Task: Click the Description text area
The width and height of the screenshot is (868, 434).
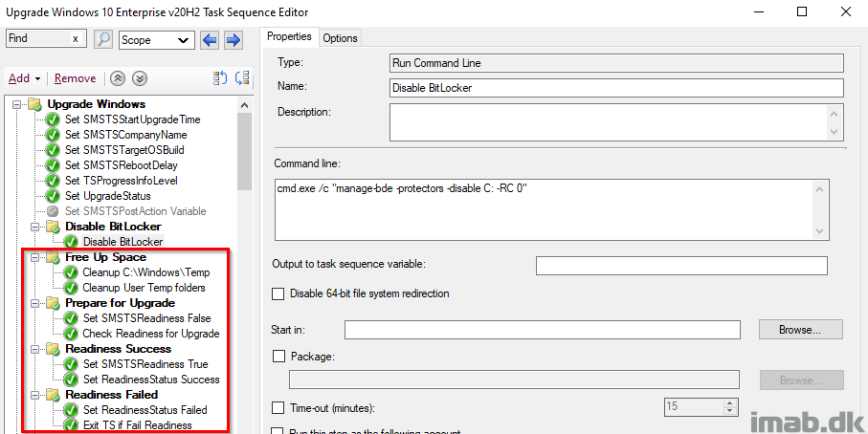Action: (x=609, y=122)
